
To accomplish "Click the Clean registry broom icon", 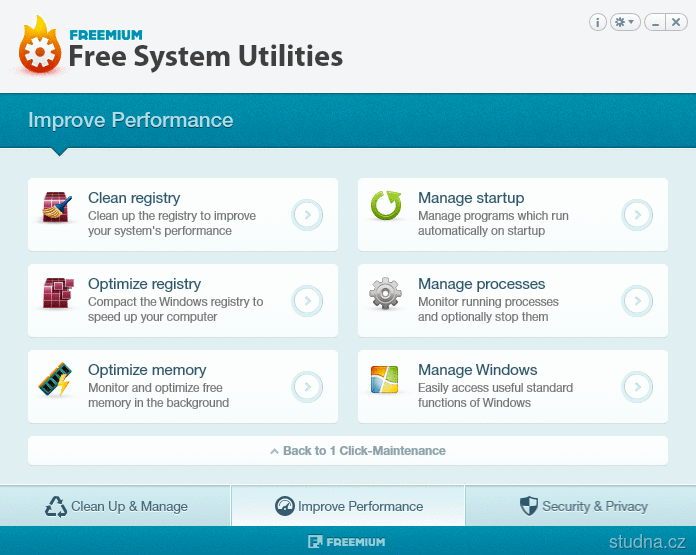I will click(x=57, y=207).
